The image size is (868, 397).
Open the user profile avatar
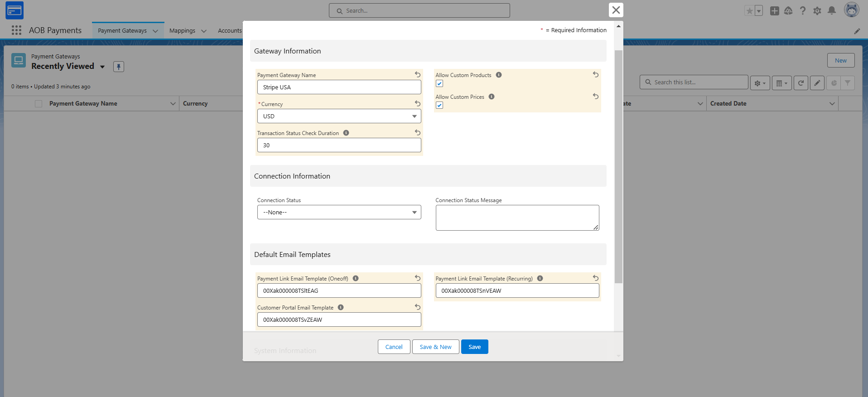point(852,10)
